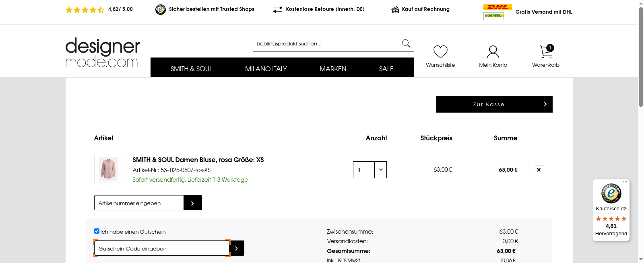Open the Wunschliste heart icon

coord(440,52)
